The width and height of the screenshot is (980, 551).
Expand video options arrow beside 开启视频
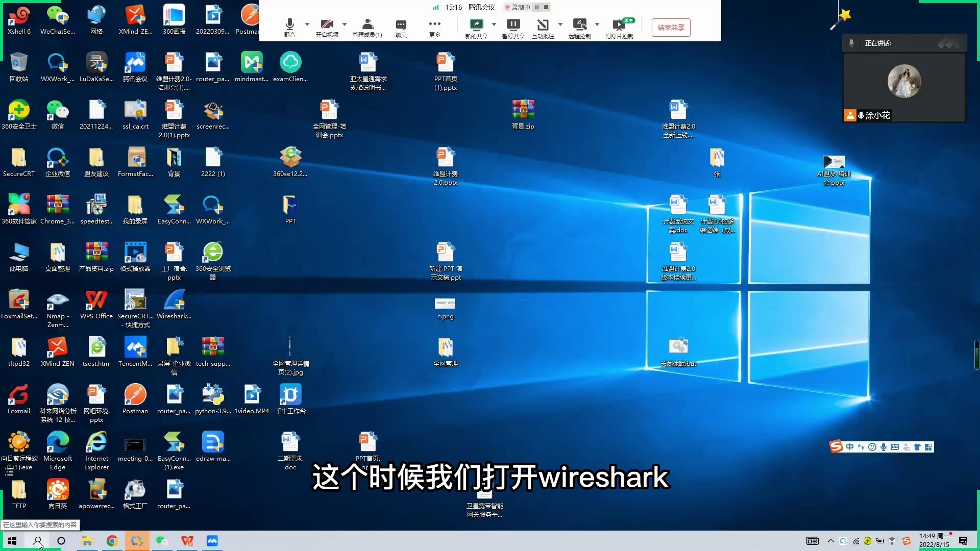tap(345, 24)
